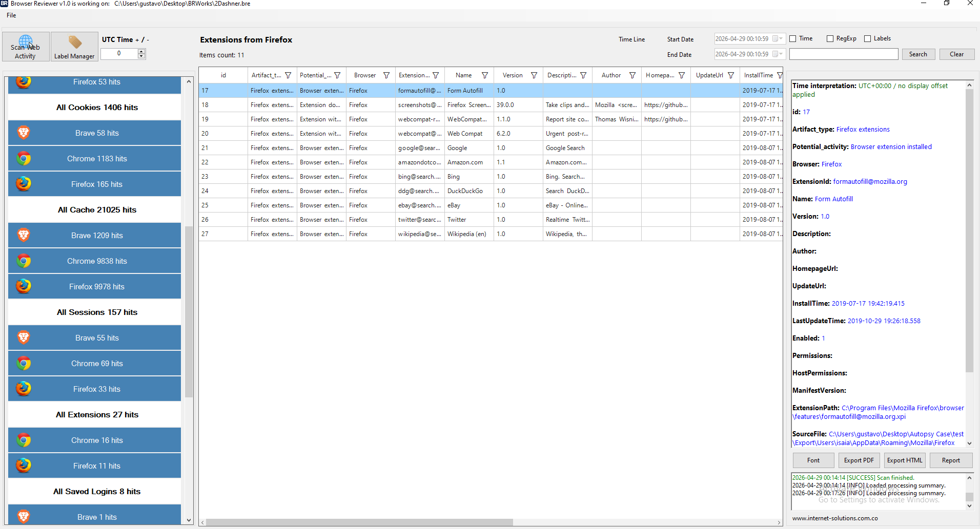Click the DuckDuckGo cell in row 24
Screen dimensions: 980x529
(x=469, y=191)
